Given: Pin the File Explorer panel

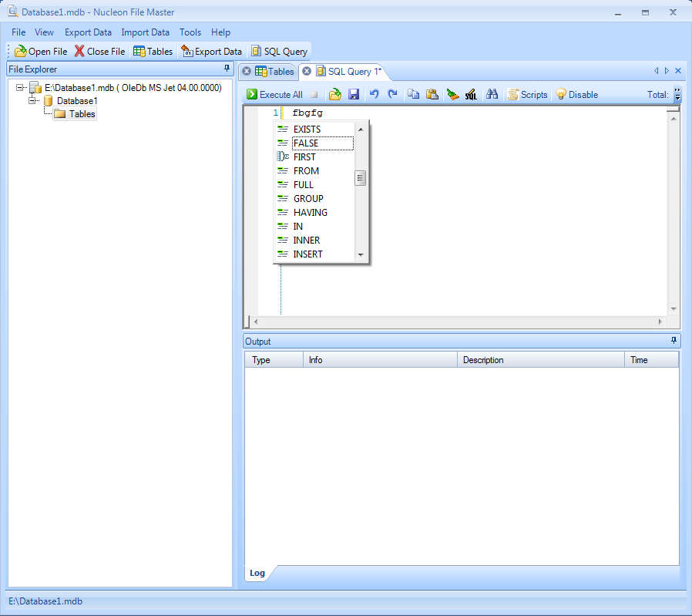Looking at the screenshot, I should [x=227, y=69].
